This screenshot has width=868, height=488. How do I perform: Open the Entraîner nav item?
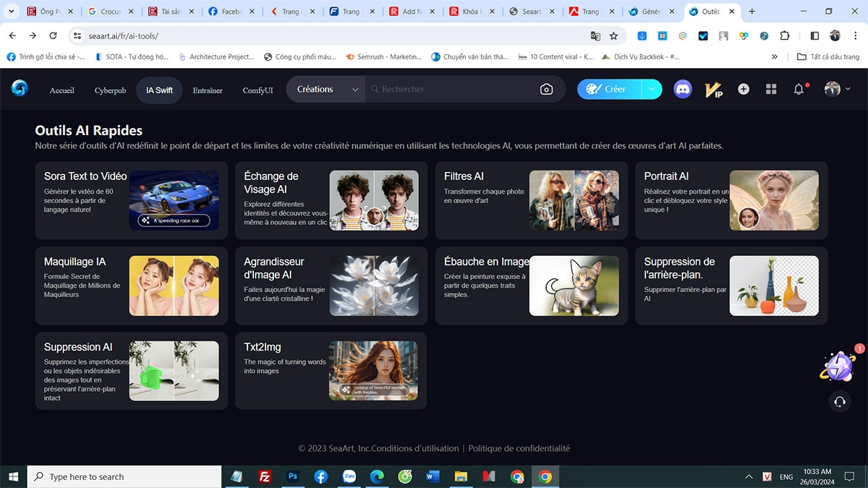click(208, 90)
